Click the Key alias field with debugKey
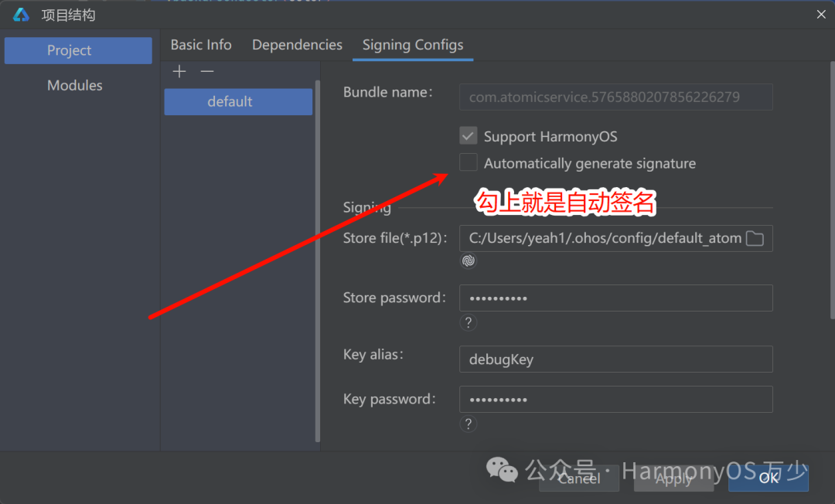835x504 pixels. (615, 359)
